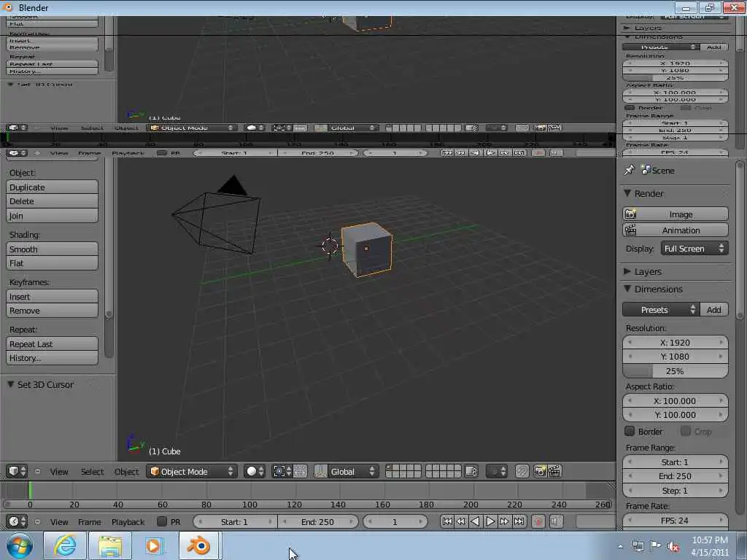Toggle the snap magnet icon in the full-size viewport header
The width and height of the screenshot is (747, 560).
(x=522, y=472)
